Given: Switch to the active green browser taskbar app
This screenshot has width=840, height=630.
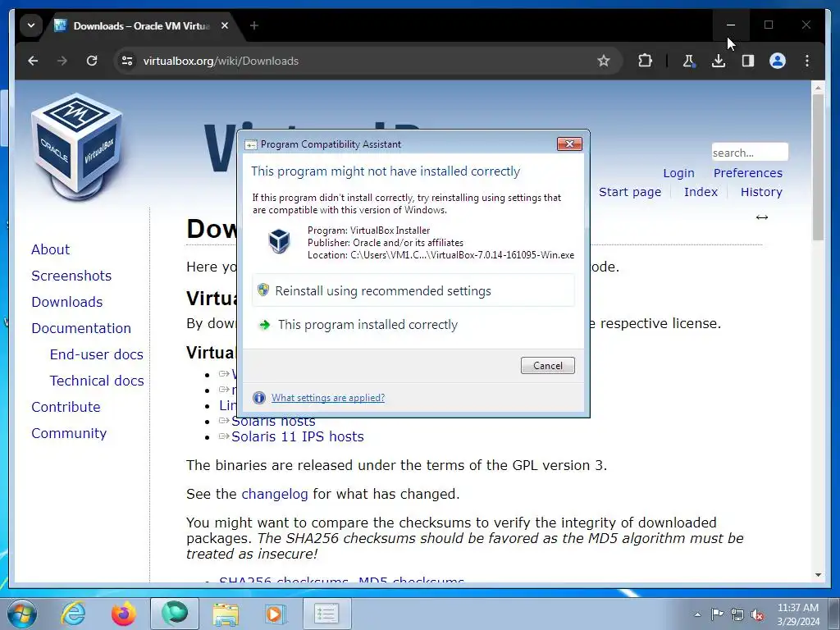Looking at the screenshot, I should click(x=175, y=614).
